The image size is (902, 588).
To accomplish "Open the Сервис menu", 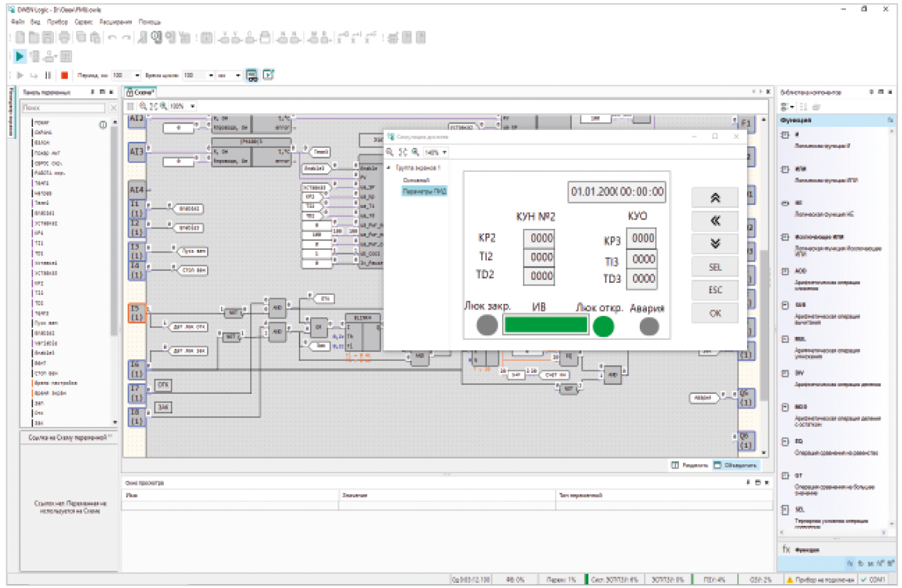I will pyautogui.click(x=84, y=22).
